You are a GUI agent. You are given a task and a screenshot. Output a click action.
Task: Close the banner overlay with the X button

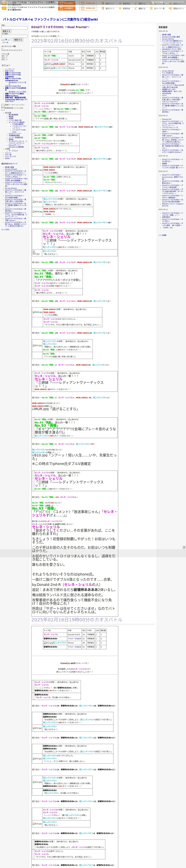click(184, 548)
